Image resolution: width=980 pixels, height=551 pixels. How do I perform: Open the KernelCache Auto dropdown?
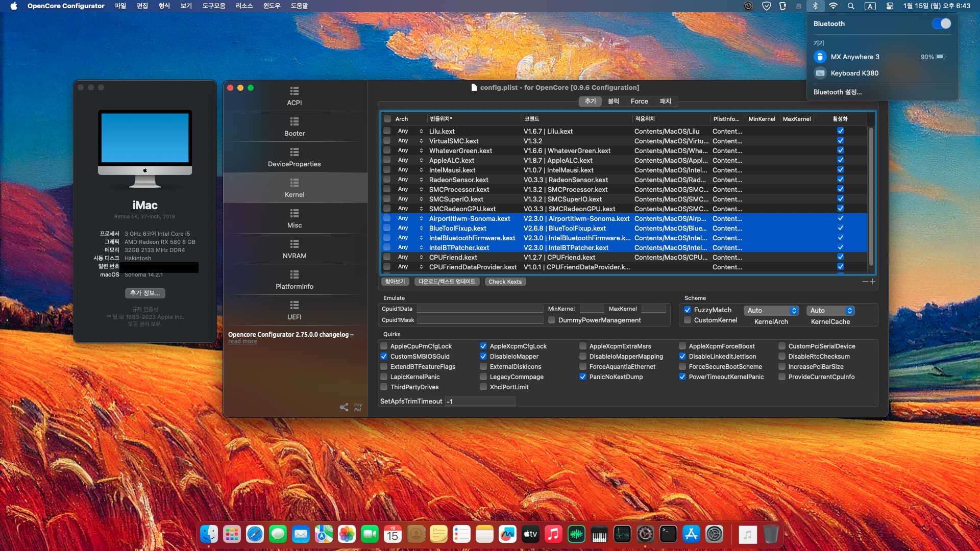830,310
